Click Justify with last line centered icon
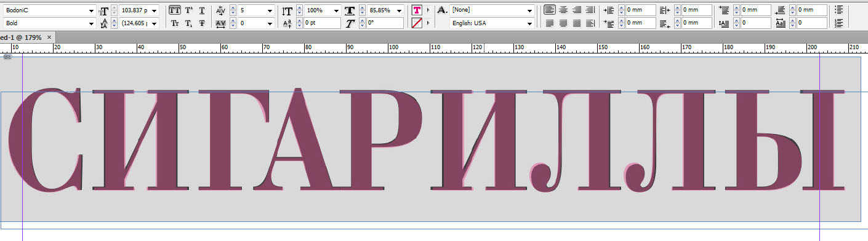This screenshot has height=241, width=868. tap(563, 23)
